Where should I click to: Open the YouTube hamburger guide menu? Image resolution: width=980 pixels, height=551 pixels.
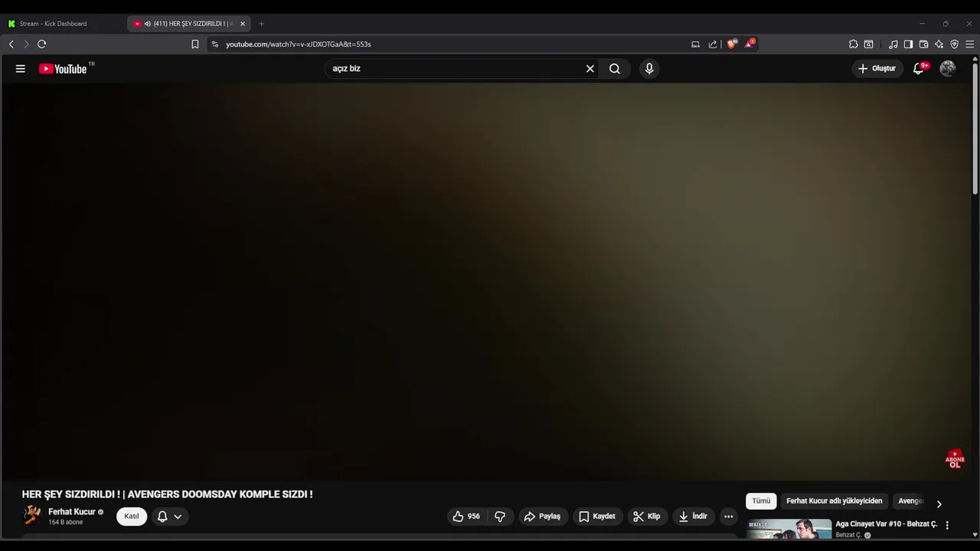[21, 68]
